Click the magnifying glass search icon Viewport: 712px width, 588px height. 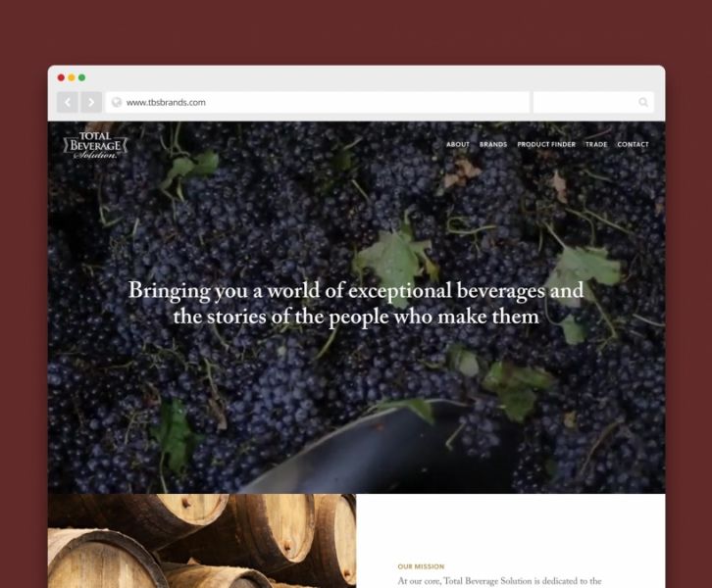pos(643,102)
